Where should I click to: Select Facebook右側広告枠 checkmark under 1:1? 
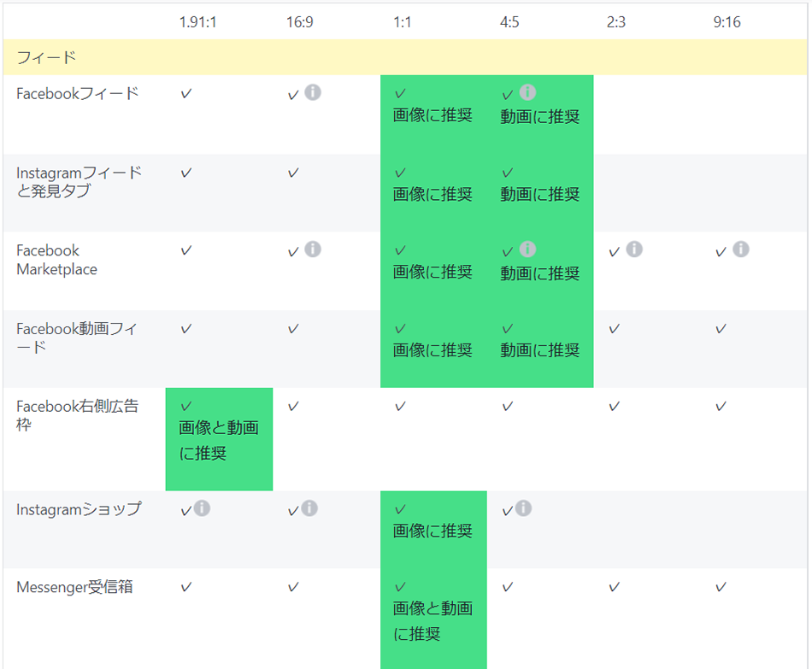400,407
